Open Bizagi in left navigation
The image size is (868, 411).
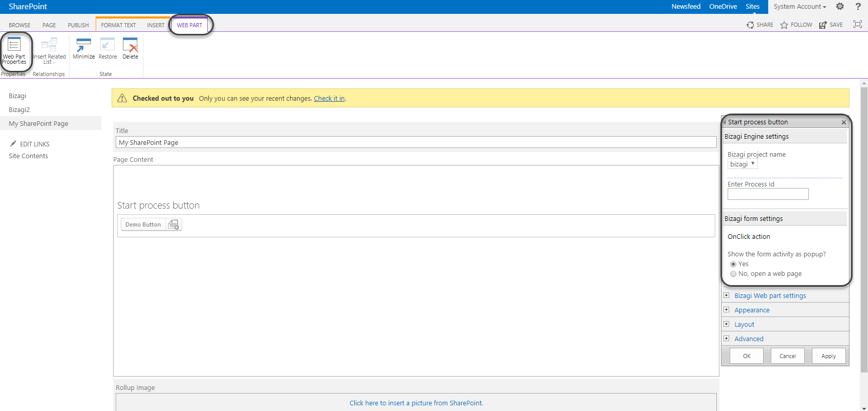17,96
